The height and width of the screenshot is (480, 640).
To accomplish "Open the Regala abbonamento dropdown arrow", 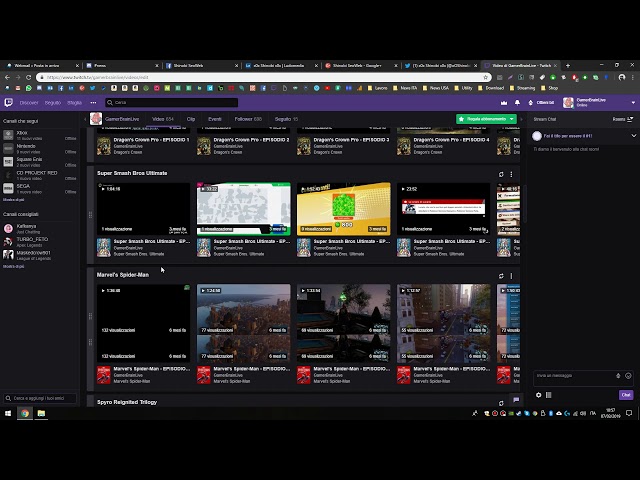I will tap(511, 119).
